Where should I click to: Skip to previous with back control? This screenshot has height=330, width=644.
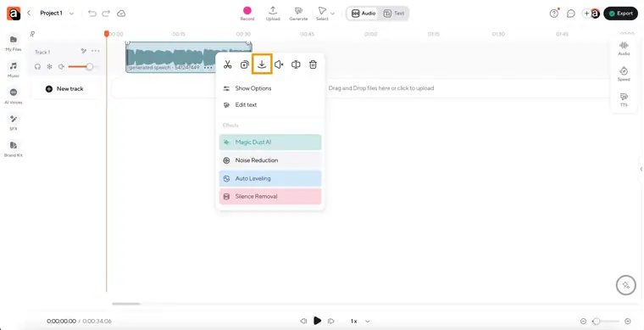point(303,321)
